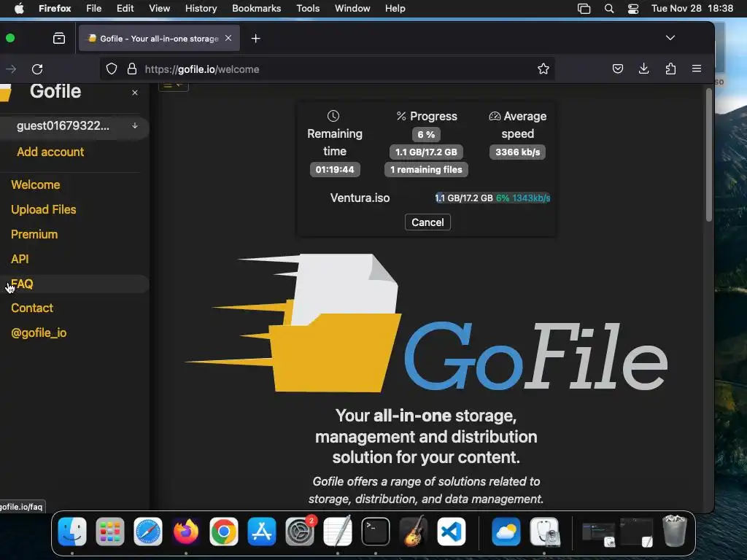Image resolution: width=747 pixels, height=560 pixels.
Task: Open the cloud weather app in dock
Action: 506,532
